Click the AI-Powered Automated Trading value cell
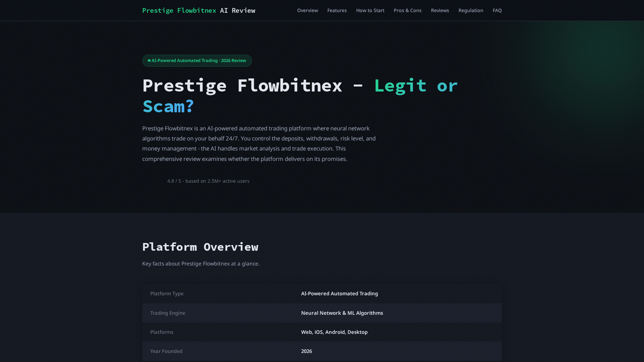This screenshot has width=644, height=362. point(339,293)
